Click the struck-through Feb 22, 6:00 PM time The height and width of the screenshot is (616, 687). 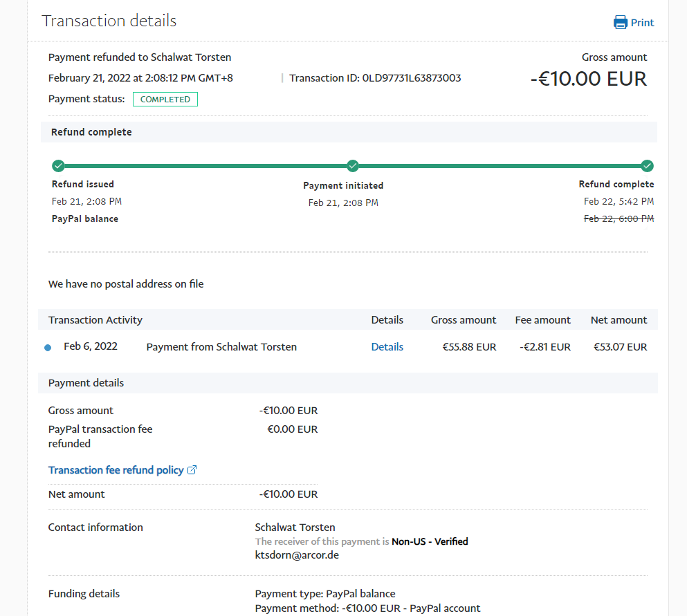click(619, 218)
